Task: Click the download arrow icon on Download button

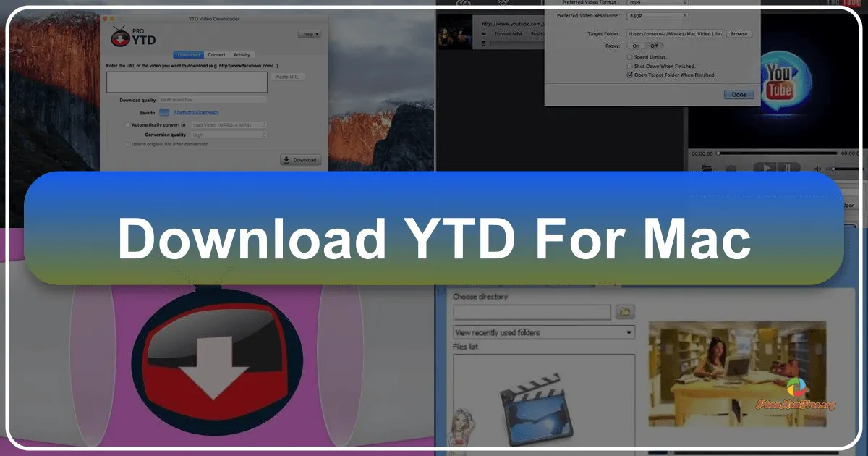Action: (286, 160)
